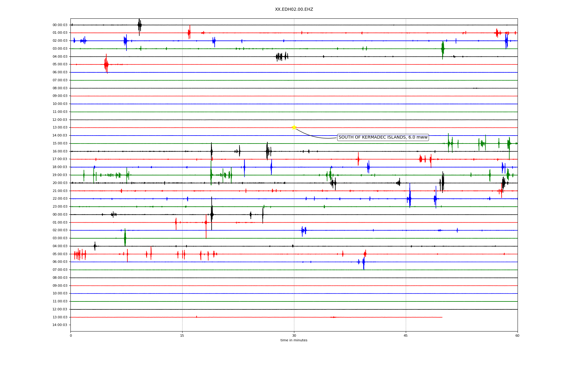Click the 23:00:03 row label

pyautogui.click(x=60, y=207)
